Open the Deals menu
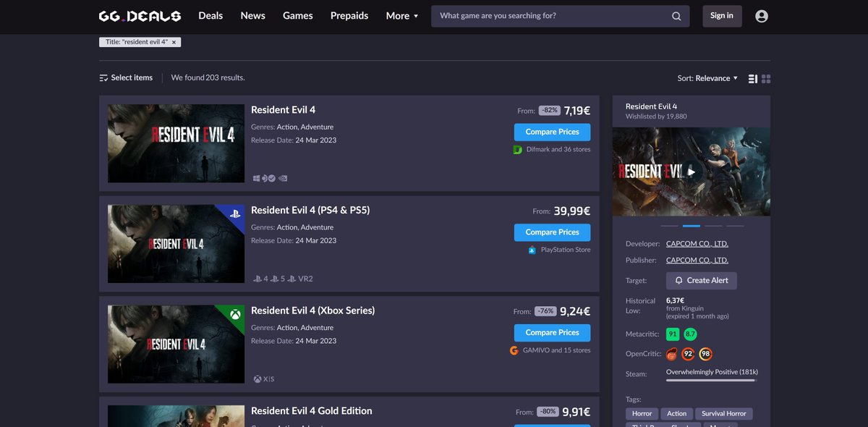Viewport: 868px width, 427px height. point(210,16)
